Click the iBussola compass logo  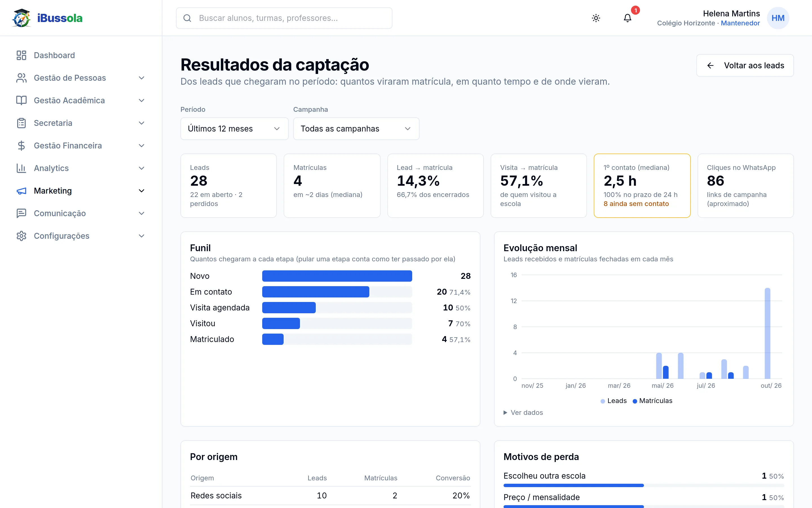click(x=21, y=18)
